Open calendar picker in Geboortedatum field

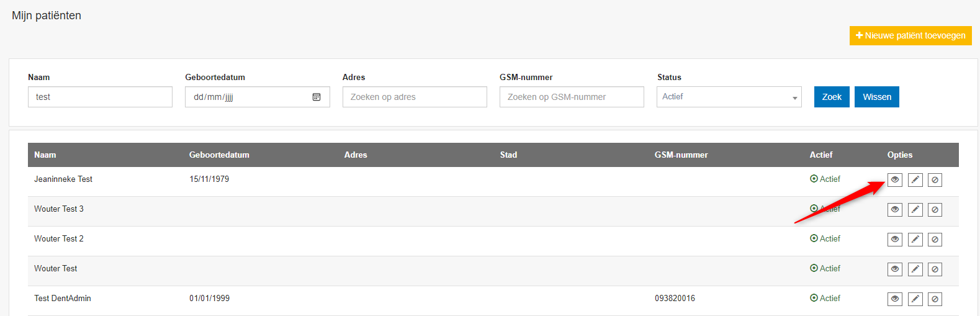pyautogui.click(x=317, y=97)
